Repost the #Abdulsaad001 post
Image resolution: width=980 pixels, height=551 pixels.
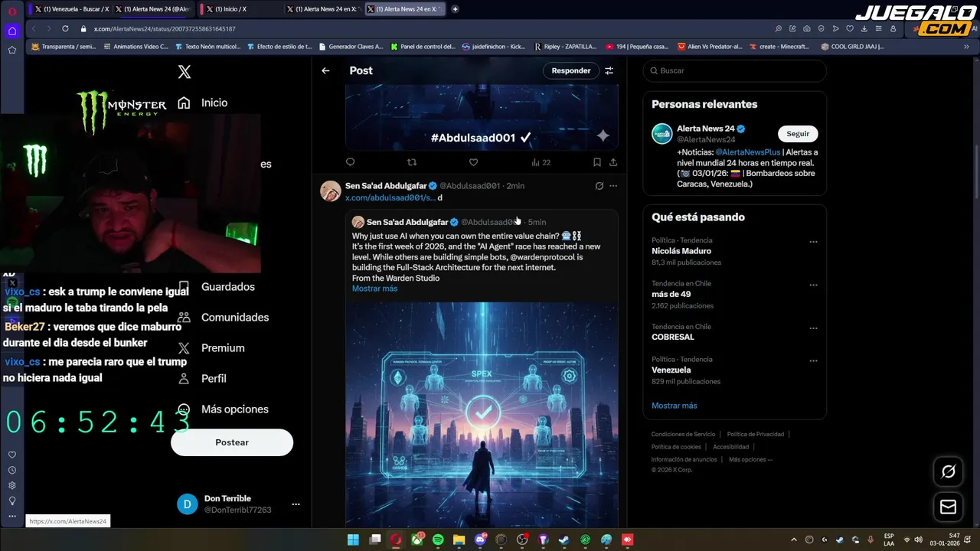pos(412,162)
